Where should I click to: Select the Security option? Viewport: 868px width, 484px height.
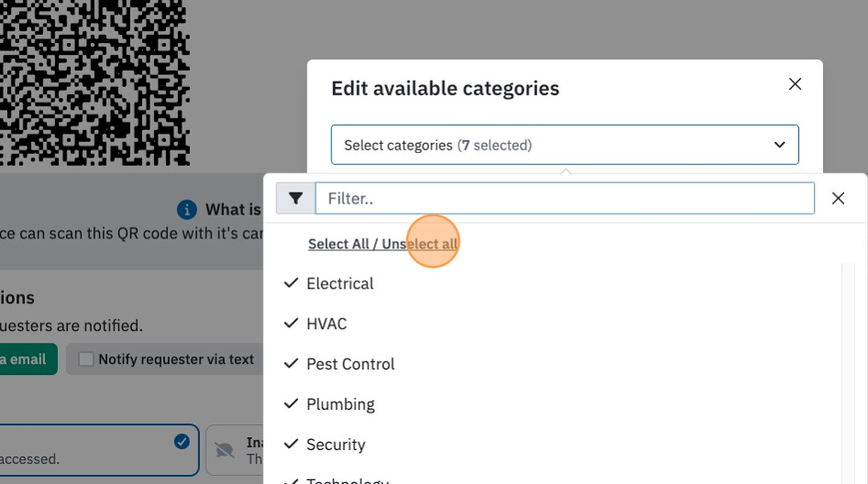325,445
